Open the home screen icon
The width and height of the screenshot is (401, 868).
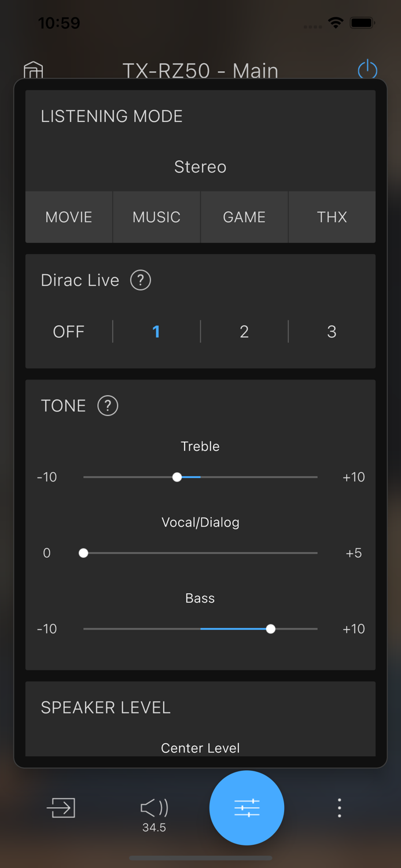tap(32, 69)
